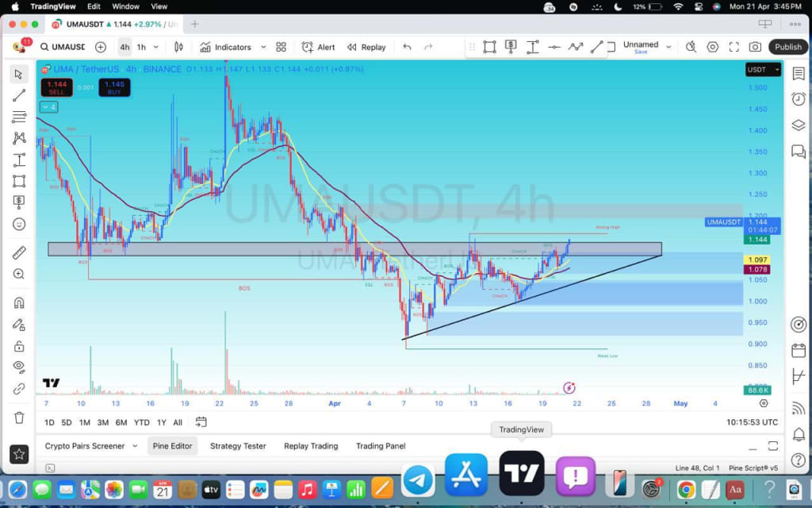Pick the path tool in floating toolbar
Viewport: 812px width, 508px height.
[x=576, y=47]
